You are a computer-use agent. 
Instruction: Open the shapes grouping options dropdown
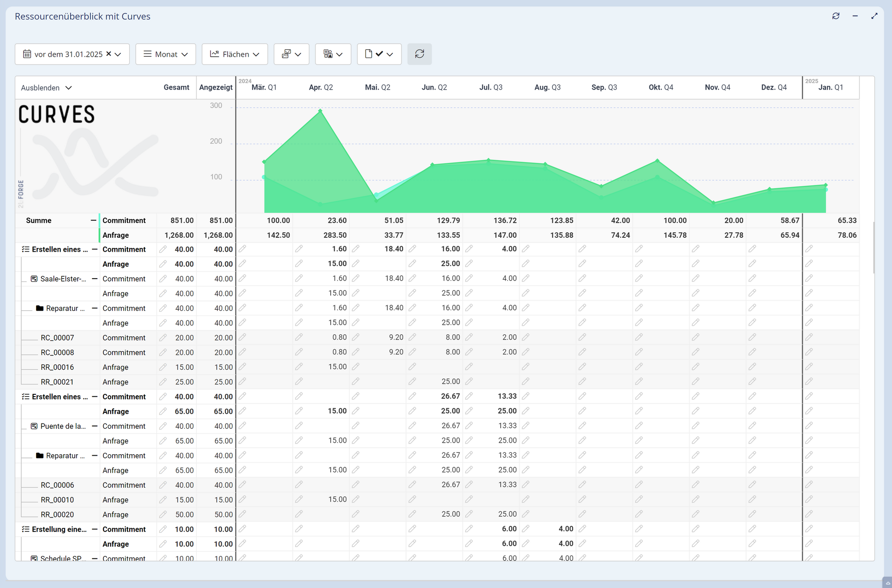333,54
